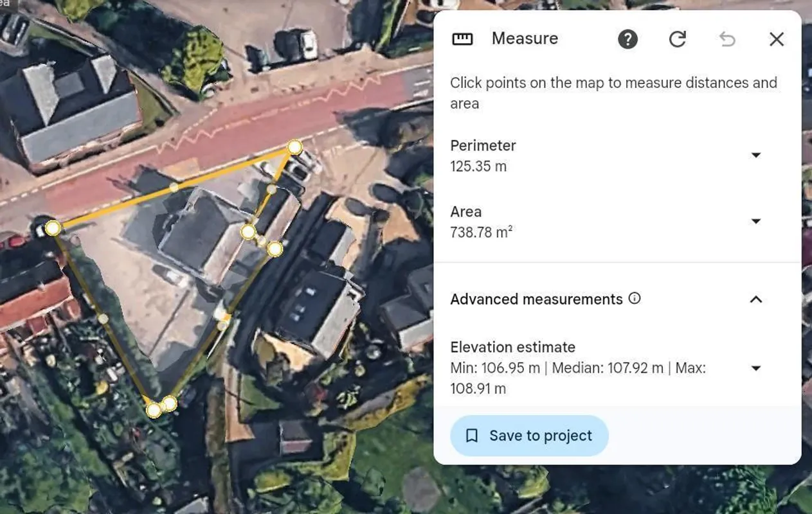
Task: Click the midpoint handle on the left polygon edge
Action: pyautogui.click(x=103, y=318)
